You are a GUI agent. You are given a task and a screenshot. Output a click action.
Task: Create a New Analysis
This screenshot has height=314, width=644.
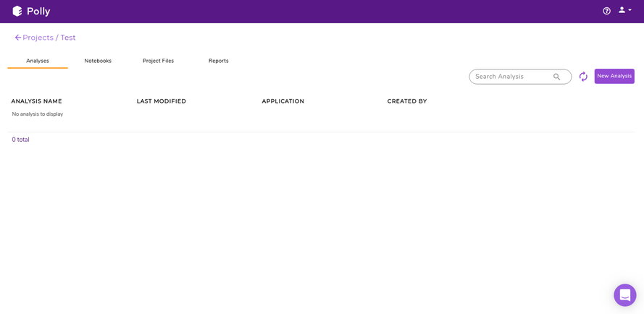pos(614,77)
